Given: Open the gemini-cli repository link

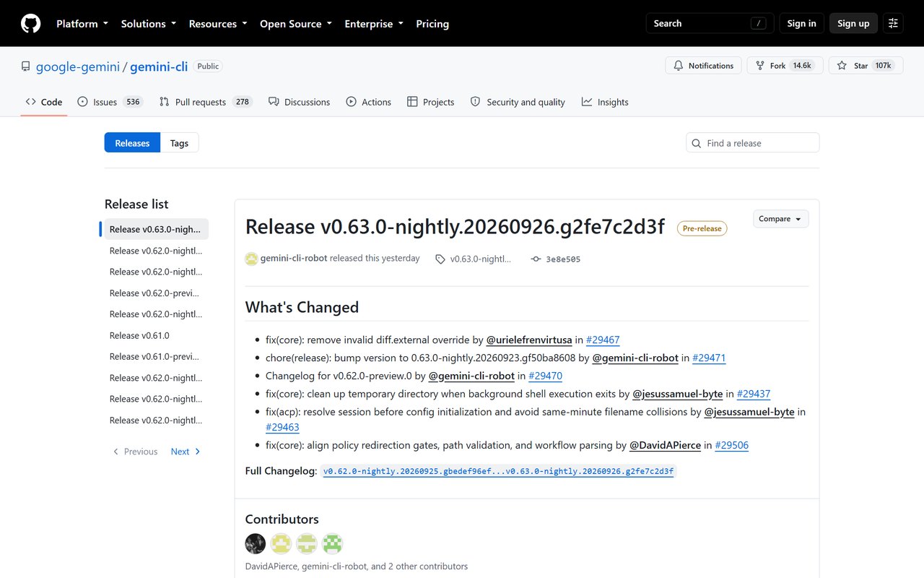Looking at the screenshot, I should (159, 66).
